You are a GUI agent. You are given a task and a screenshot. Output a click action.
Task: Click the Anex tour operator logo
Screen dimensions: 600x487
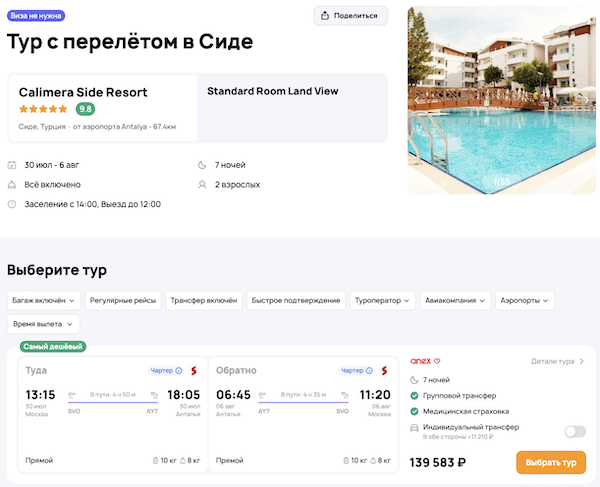421,361
